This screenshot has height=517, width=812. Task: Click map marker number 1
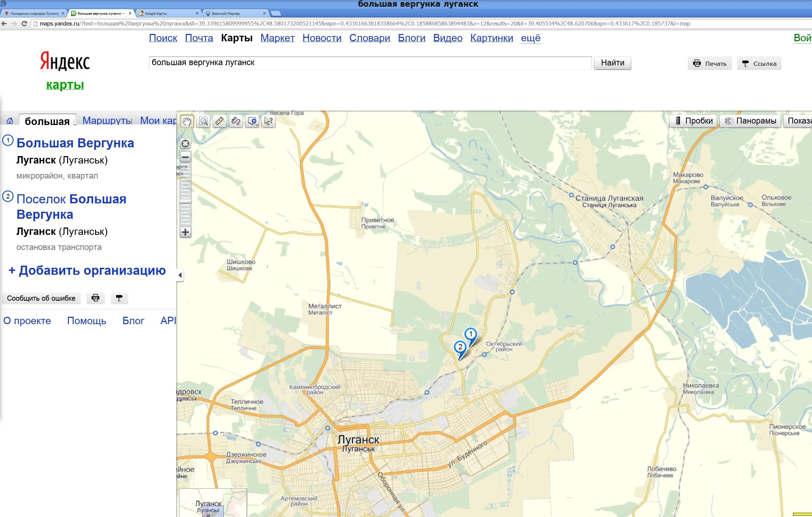tap(471, 334)
